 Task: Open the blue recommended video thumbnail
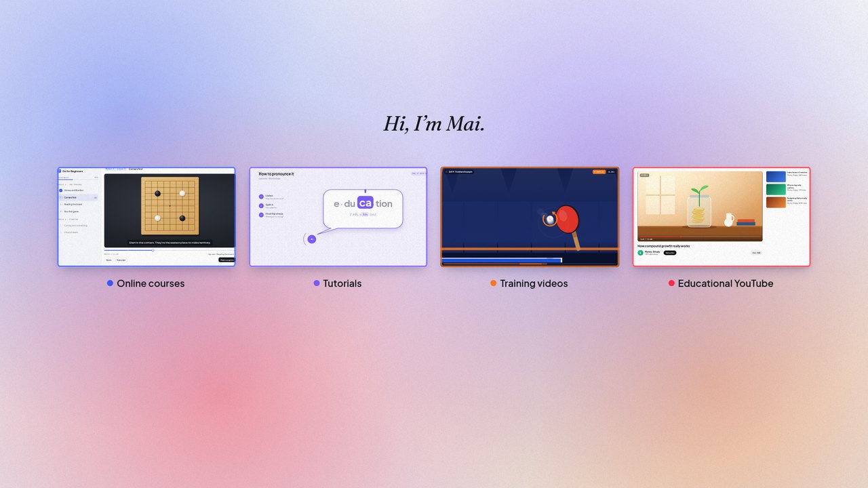click(x=776, y=176)
